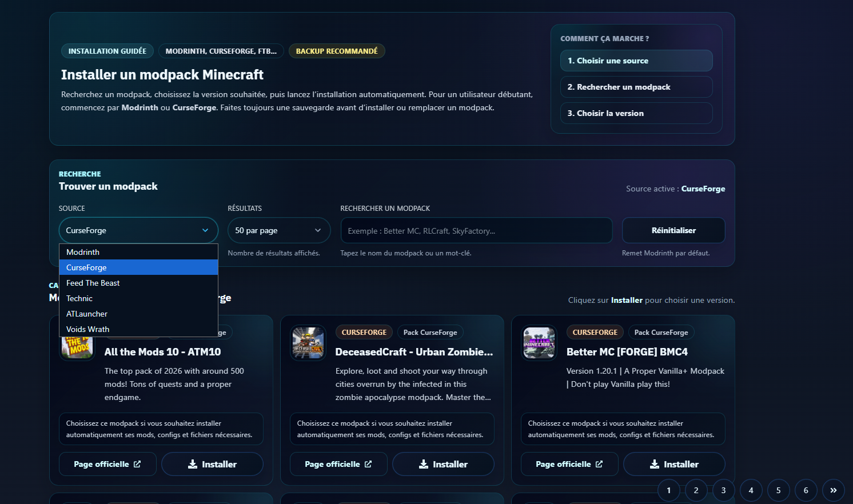Click the Installer un modpack Minecraft heading
Screen dimensions: 853x504
[x=162, y=75]
